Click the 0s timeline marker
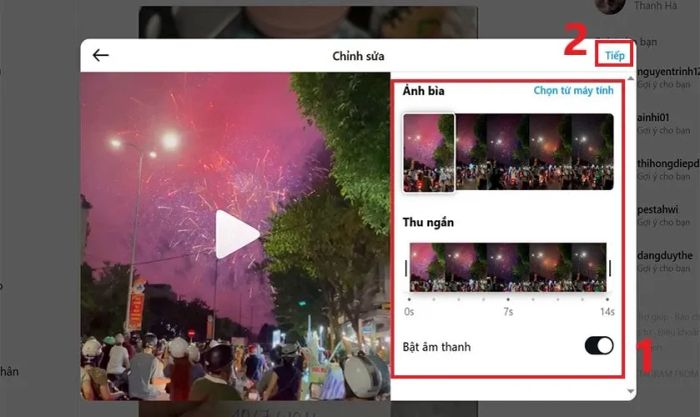Viewport: 700px width, 417px height. (x=409, y=311)
